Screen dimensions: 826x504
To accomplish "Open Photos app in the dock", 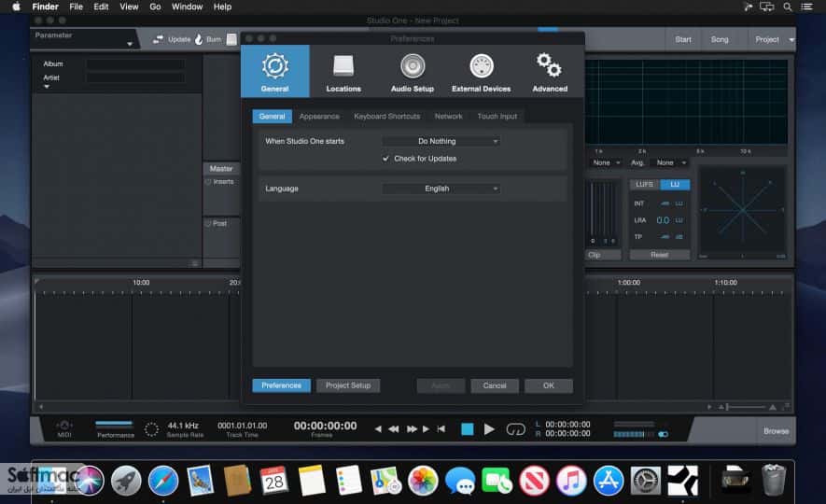I will point(423,481).
